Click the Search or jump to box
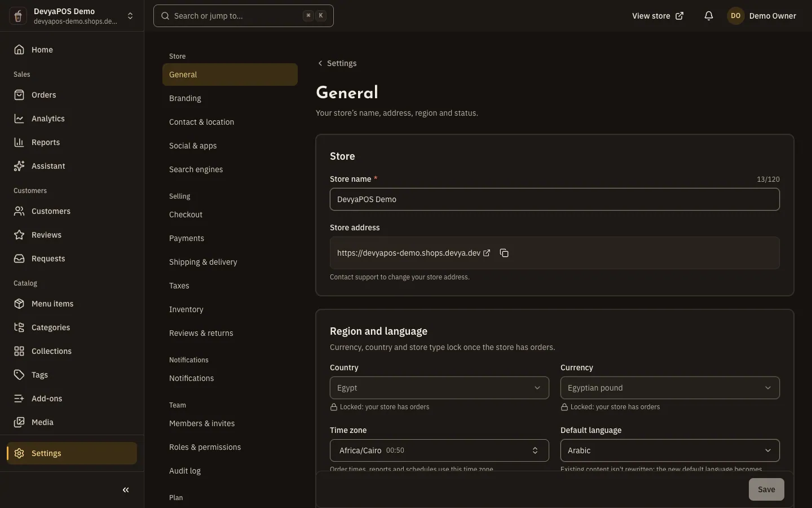Screen dimensions: 812x508 pyautogui.click(x=244, y=16)
